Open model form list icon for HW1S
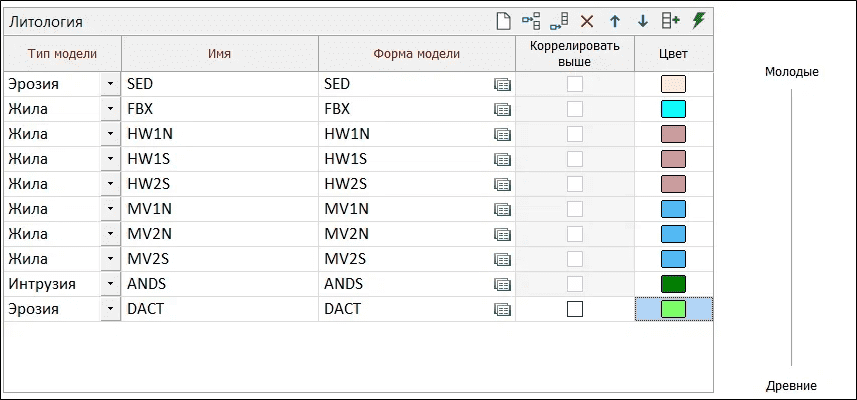Screen dimensions: 857x400 pos(502,160)
